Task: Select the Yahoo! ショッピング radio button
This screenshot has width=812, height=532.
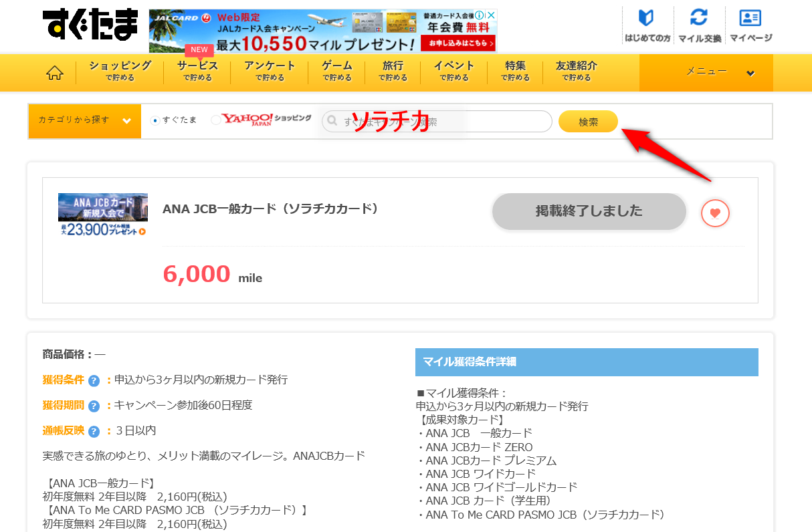Action: click(215, 121)
